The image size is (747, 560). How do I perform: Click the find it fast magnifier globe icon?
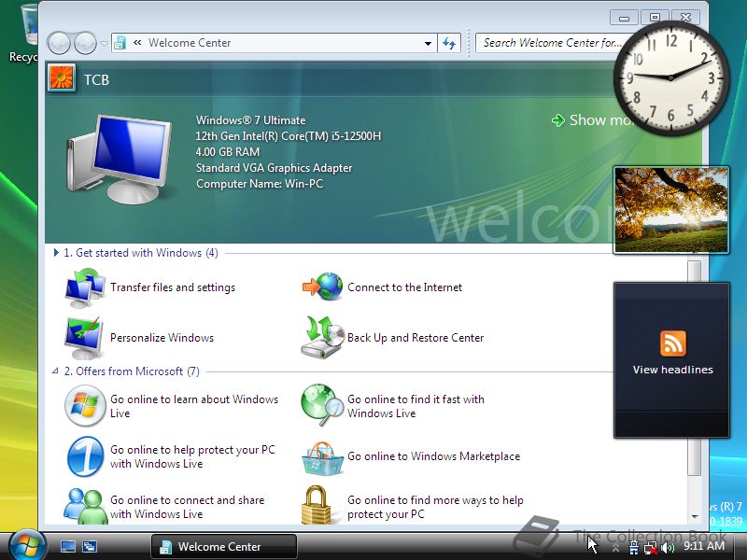[322, 405]
